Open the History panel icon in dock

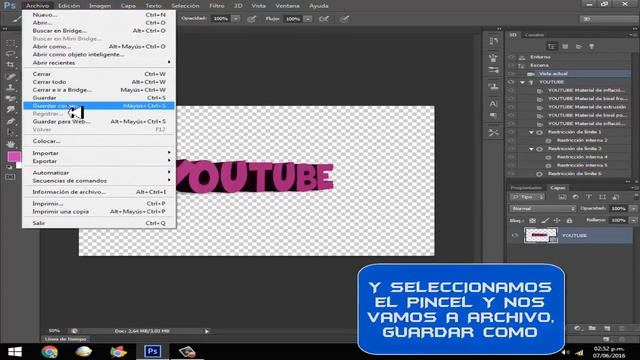[x=493, y=41]
